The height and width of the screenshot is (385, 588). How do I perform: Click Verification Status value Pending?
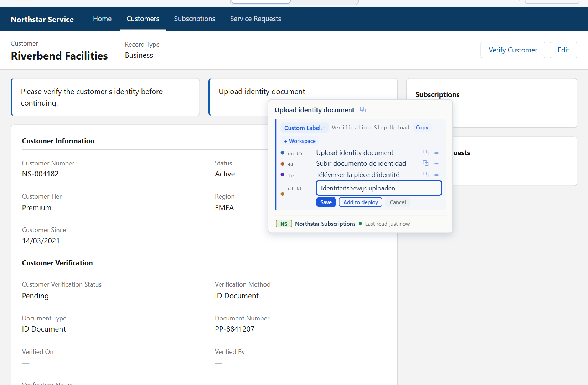(35, 296)
